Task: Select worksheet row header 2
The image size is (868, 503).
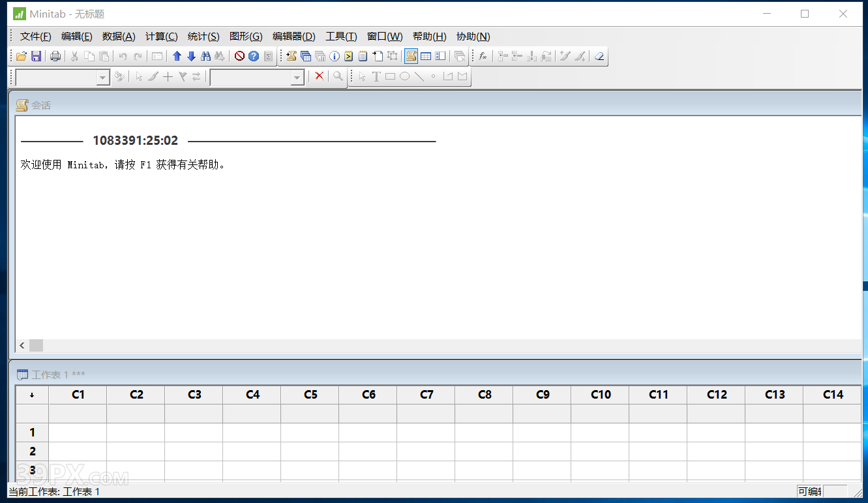Action: (x=32, y=451)
